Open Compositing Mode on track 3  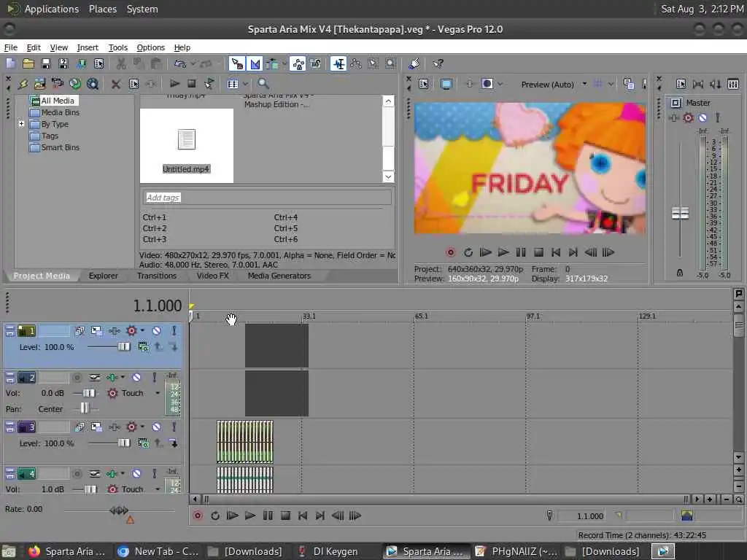144,443
